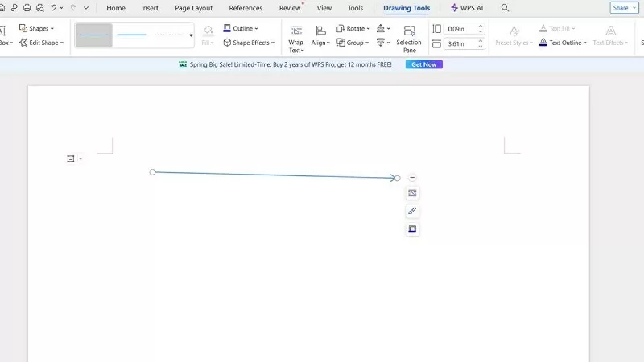Click the search magnifier icon
This screenshot has height=362, width=644.
pyautogui.click(x=505, y=7)
